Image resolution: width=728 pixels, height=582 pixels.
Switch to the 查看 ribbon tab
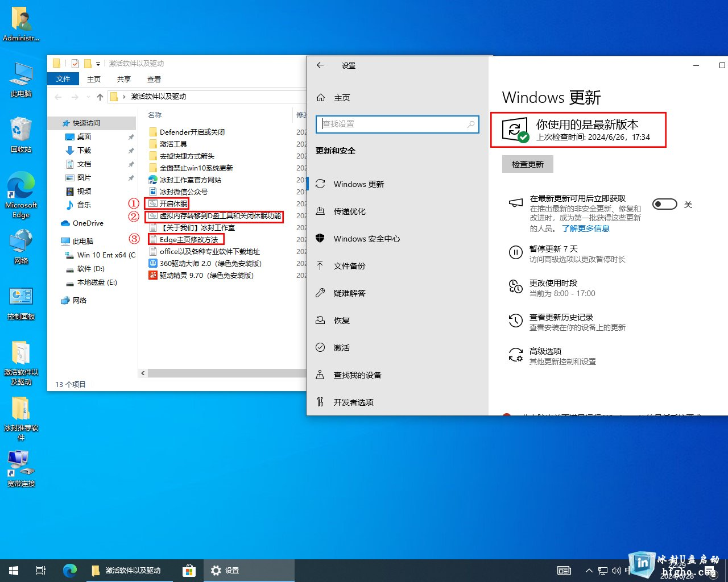154,79
